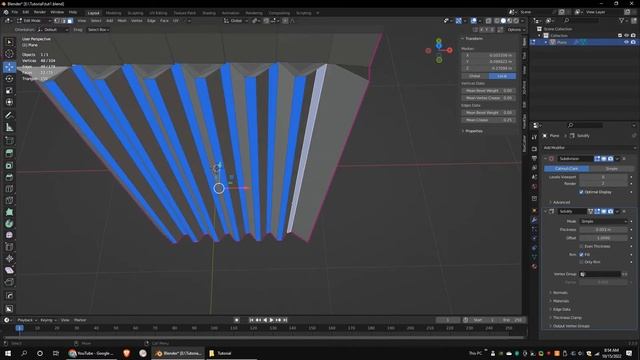Switch to vertex select mode
The width and height of the screenshot is (640, 360).
click(57, 20)
